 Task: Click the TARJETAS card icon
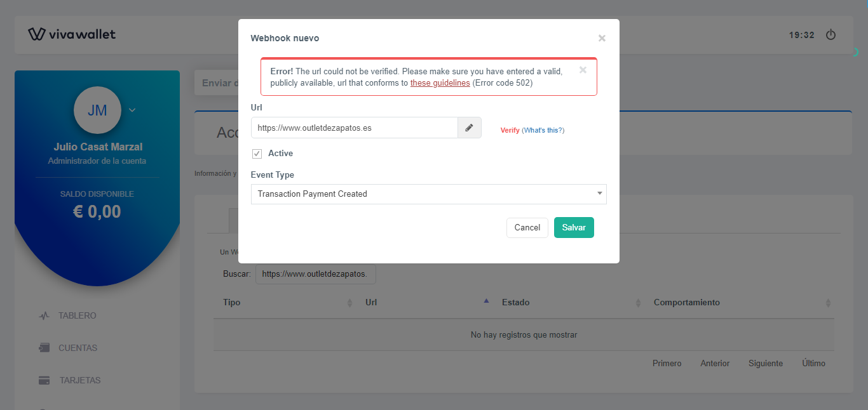[x=43, y=380]
